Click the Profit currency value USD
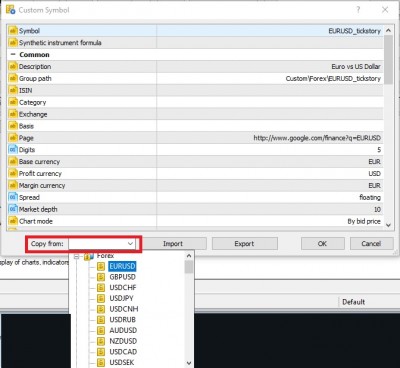 [x=375, y=174]
